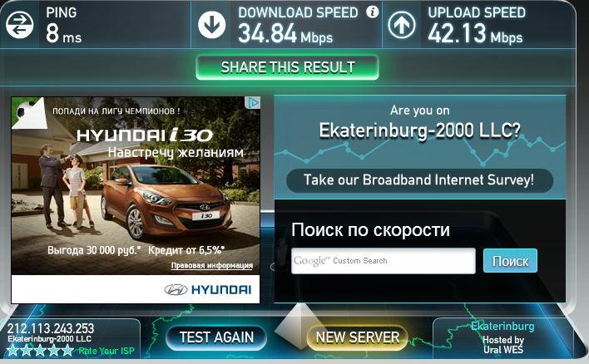
Task: Click the soccer ball corner icon
Action: (x=28, y=112)
